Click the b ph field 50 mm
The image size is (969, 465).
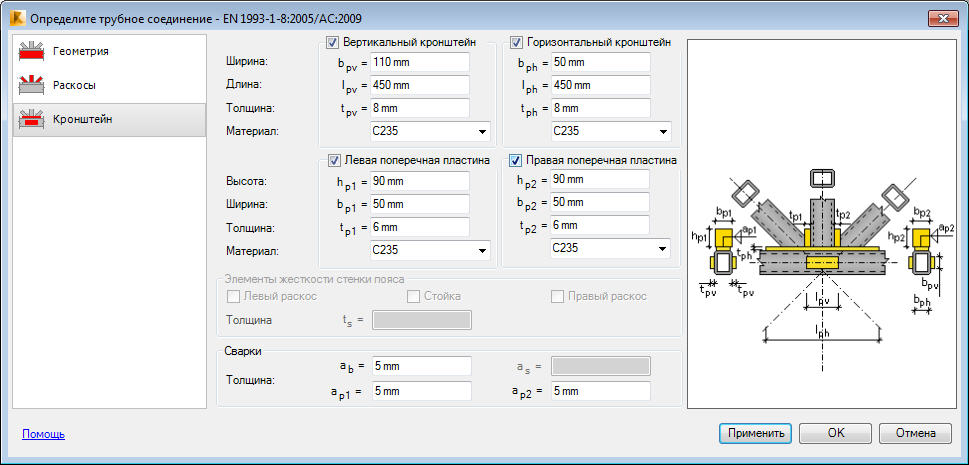tap(601, 62)
